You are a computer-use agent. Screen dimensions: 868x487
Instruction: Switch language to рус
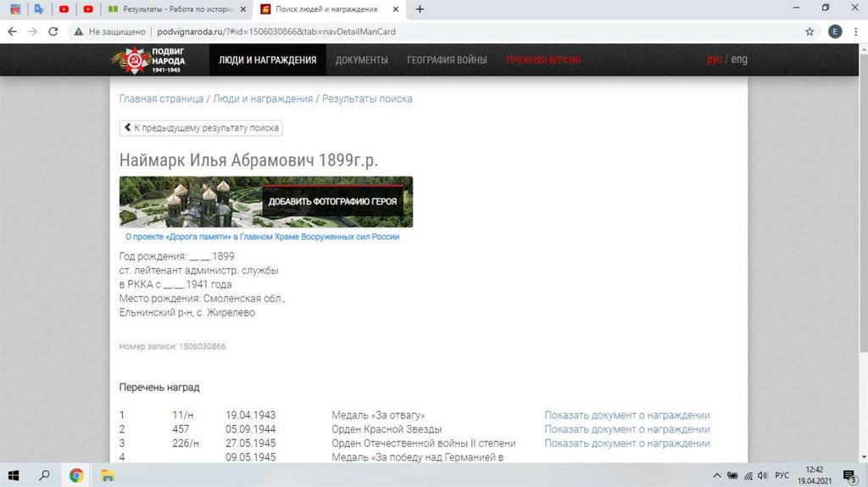[x=714, y=59]
